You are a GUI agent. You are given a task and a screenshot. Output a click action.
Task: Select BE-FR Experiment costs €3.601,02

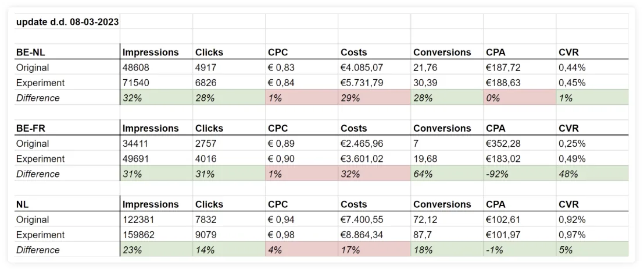tap(374, 158)
